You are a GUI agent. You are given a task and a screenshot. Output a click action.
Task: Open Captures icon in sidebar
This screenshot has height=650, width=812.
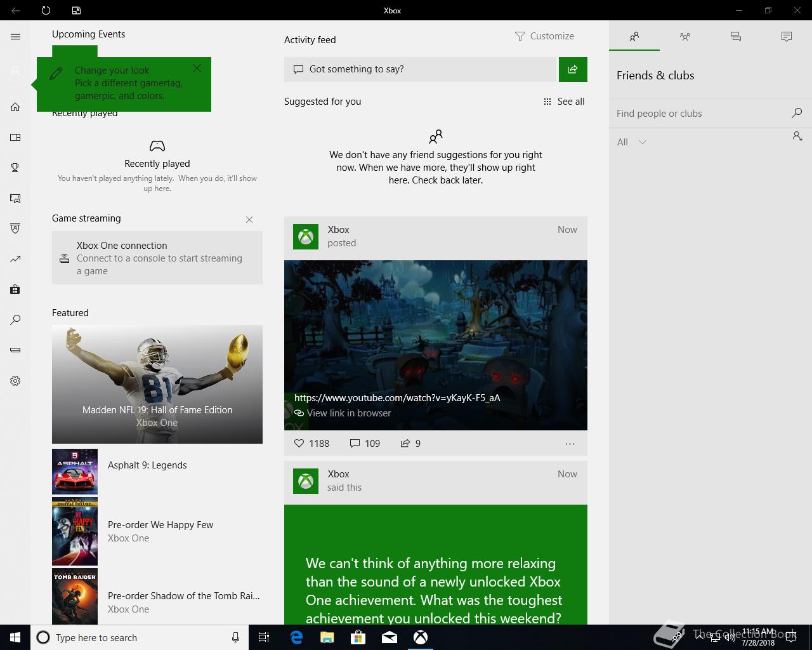15,198
